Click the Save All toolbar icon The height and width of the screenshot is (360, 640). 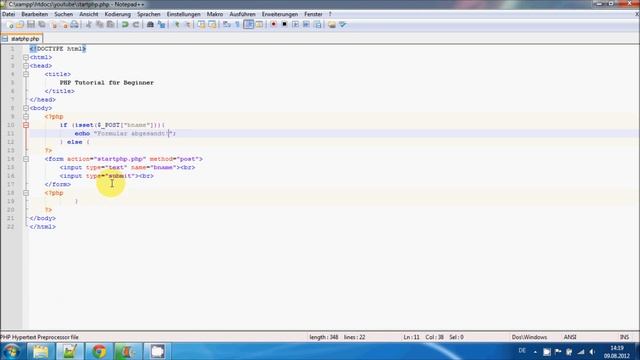click(42, 24)
